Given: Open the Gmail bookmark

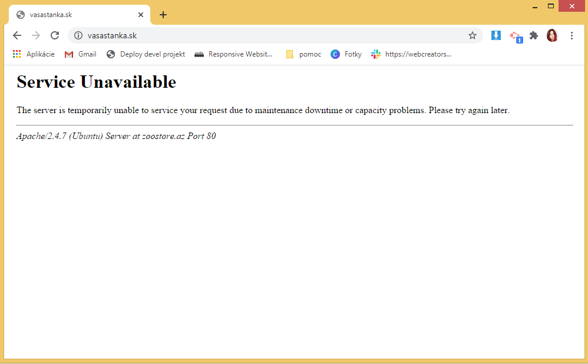Looking at the screenshot, I should point(80,54).
